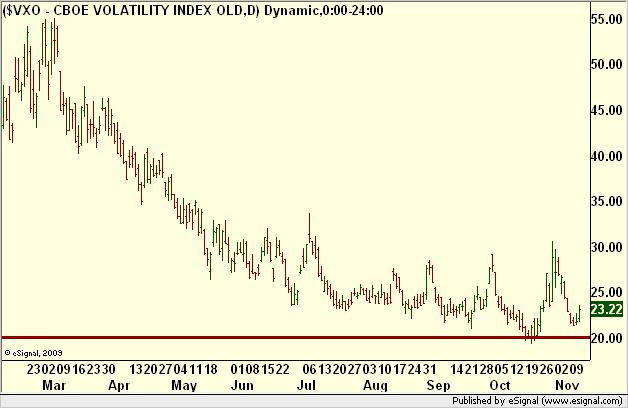Select the 40.00 price axis label
The image size is (628, 408).
pyautogui.click(x=607, y=156)
